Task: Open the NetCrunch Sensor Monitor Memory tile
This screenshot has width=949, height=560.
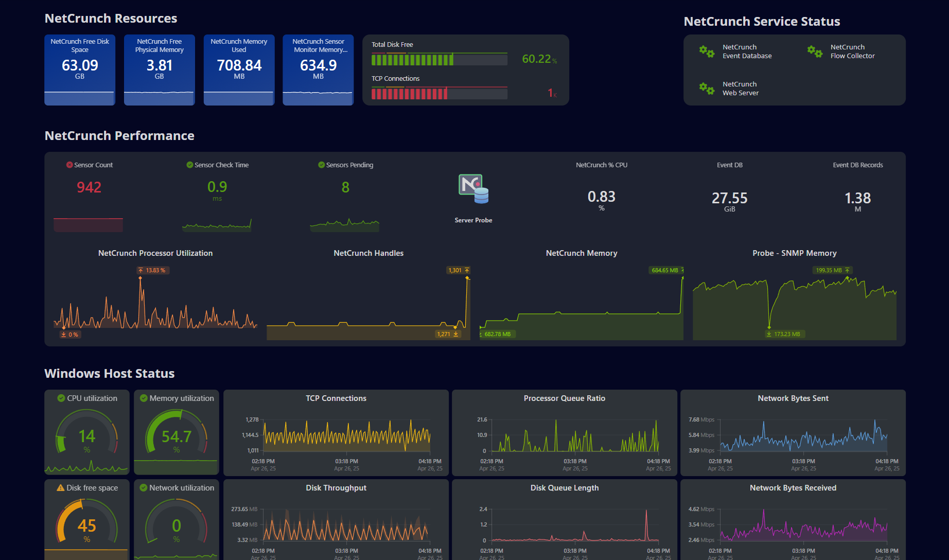Action: [x=319, y=70]
